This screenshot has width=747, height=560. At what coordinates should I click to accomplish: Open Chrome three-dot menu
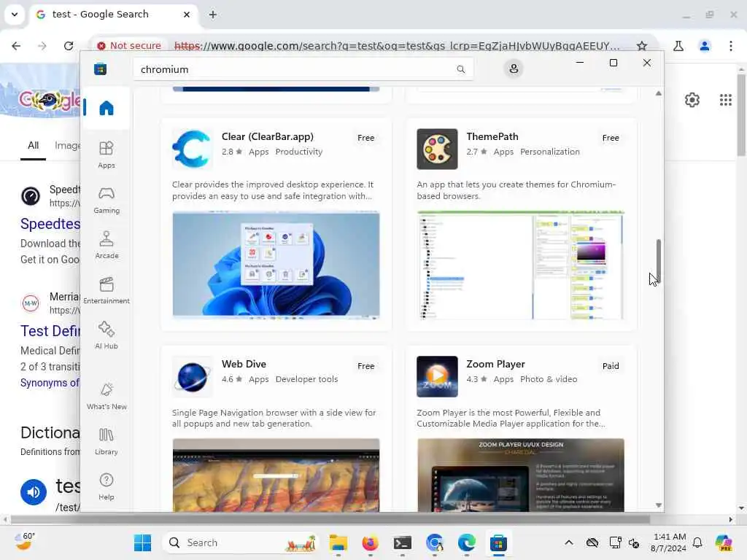(730, 46)
